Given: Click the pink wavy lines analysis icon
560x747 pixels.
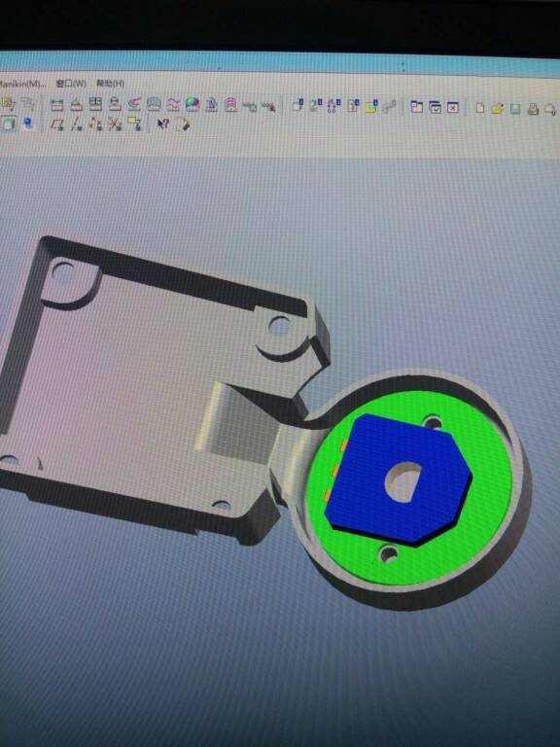Looking at the screenshot, I should point(173,104).
